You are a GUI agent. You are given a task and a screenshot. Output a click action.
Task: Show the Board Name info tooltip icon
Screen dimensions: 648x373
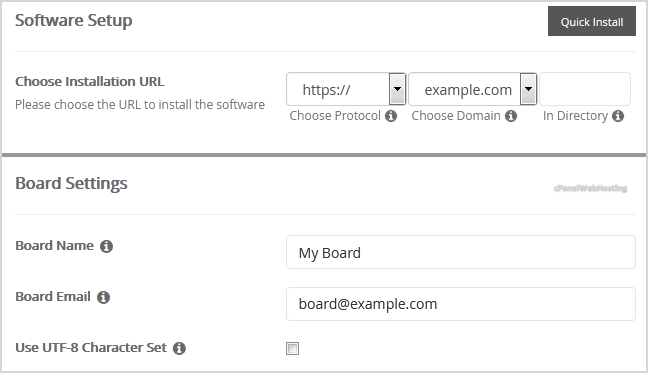(x=106, y=246)
